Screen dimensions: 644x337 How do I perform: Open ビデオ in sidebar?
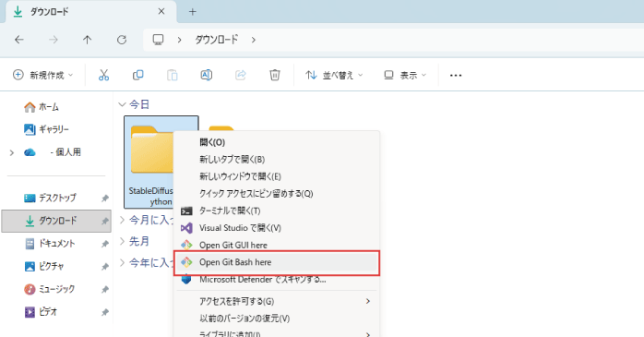click(41, 312)
